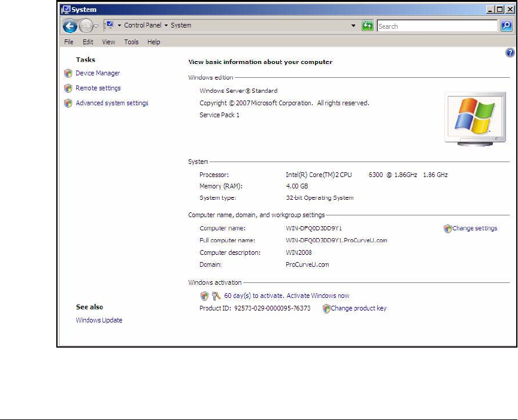Click the magnifier Search button
This screenshot has width=518, height=420.
pos(507,26)
